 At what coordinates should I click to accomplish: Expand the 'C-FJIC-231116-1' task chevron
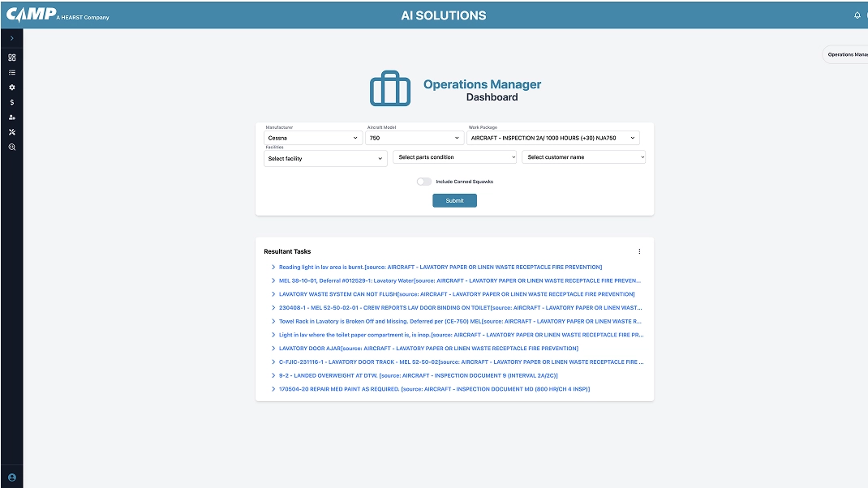pyautogui.click(x=273, y=362)
